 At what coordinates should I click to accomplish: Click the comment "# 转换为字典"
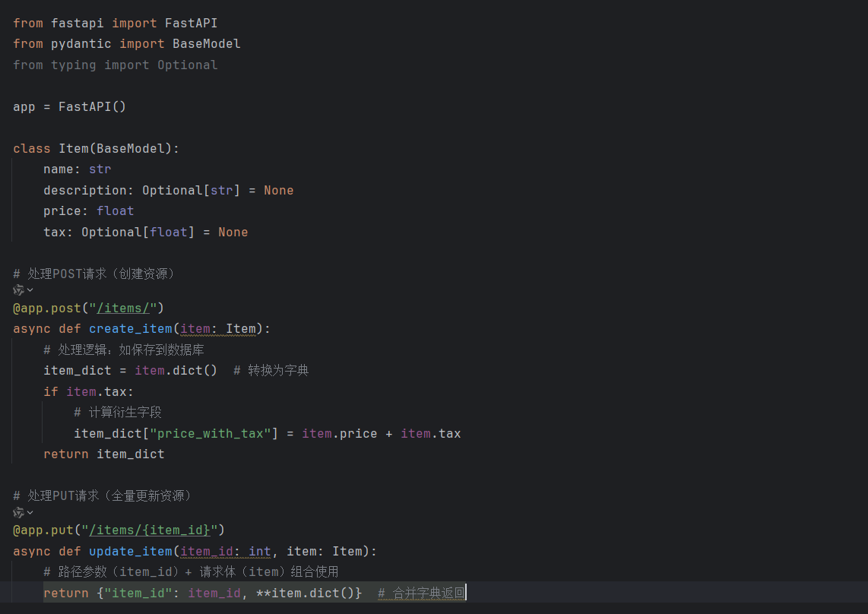(x=271, y=370)
